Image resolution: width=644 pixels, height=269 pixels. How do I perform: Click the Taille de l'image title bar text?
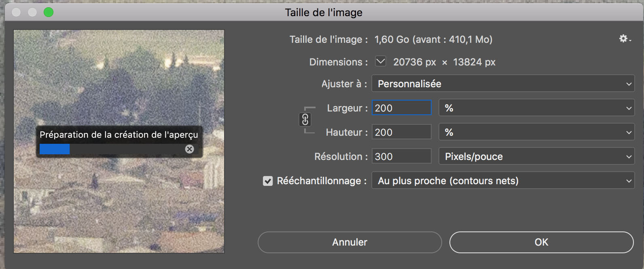324,13
